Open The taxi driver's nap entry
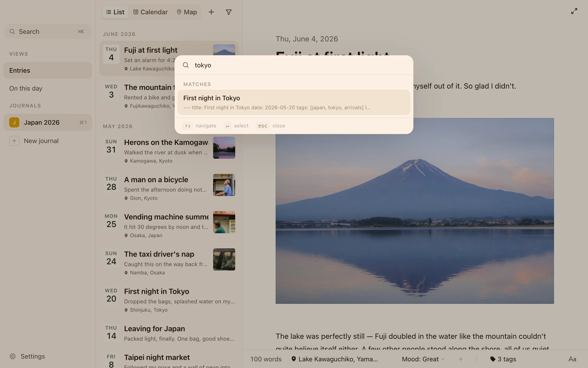 pyautogui.click(x=169, y=262)
